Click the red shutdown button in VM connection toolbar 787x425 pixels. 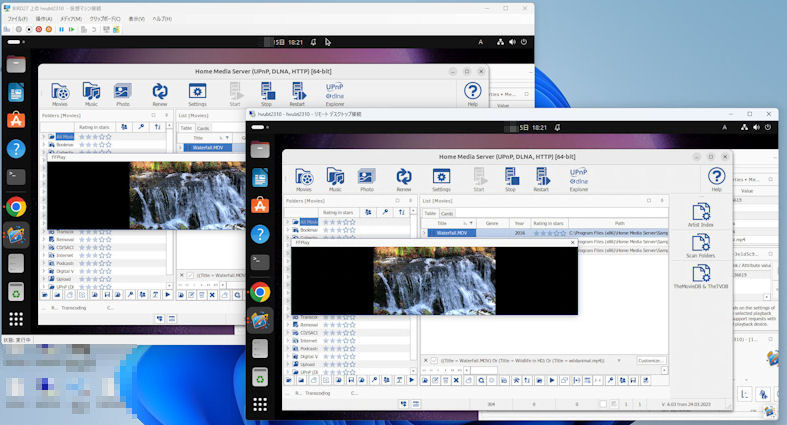tap(39, 30)
